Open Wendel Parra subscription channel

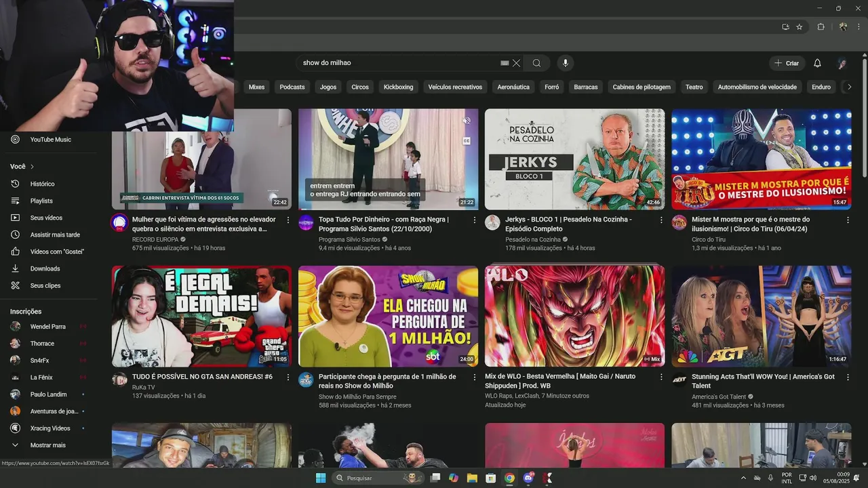[x=49, y=327]
